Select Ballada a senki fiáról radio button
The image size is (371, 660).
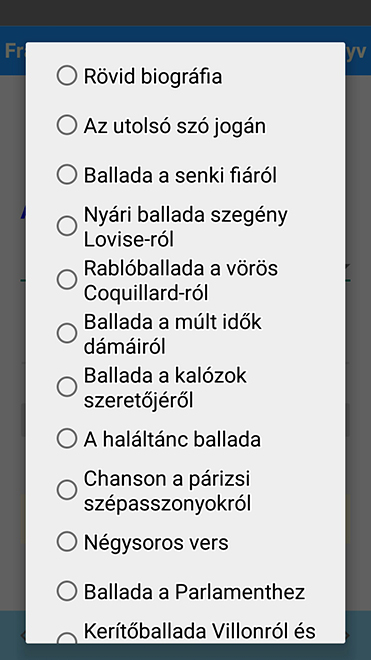pyautogui.click(x=67, y=175)
